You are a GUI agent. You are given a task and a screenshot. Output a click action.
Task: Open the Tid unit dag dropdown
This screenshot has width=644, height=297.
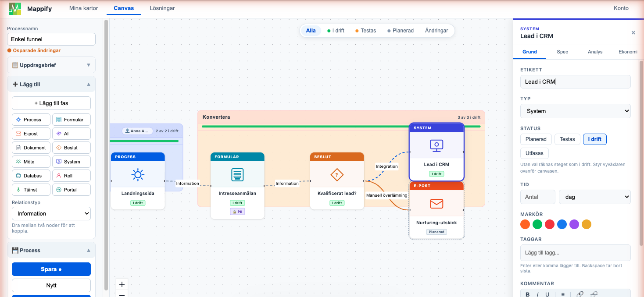pos(595,197)
